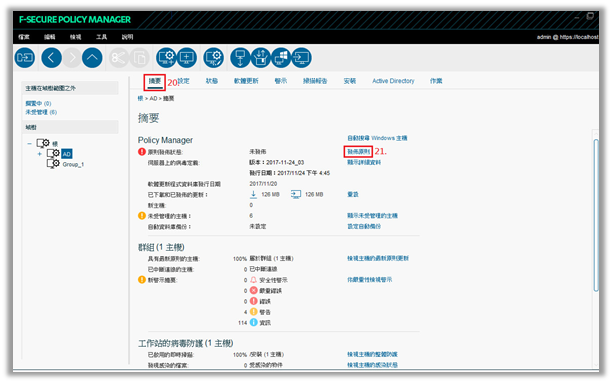Click the bell security alert icon

coord(253,280)
